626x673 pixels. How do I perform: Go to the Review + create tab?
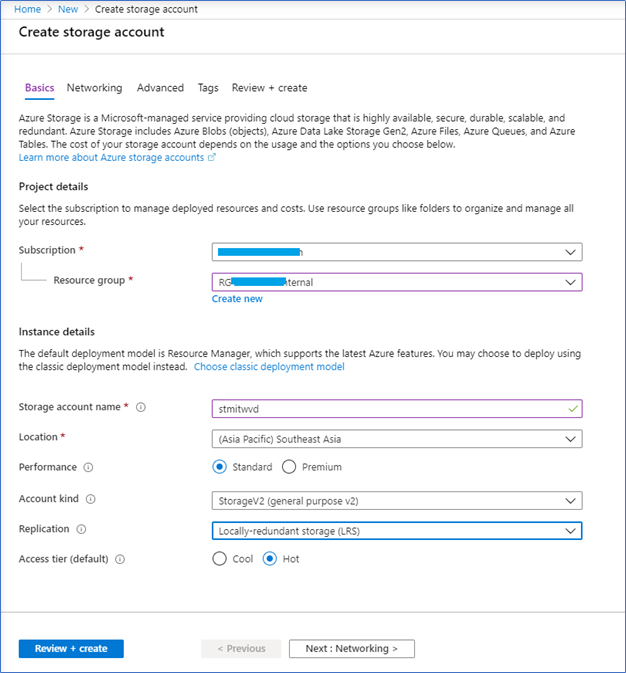tap(269, 88)
